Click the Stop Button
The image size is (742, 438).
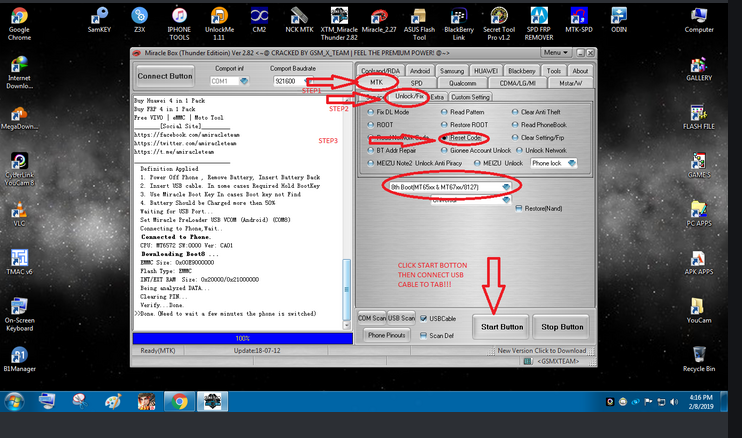562,327
